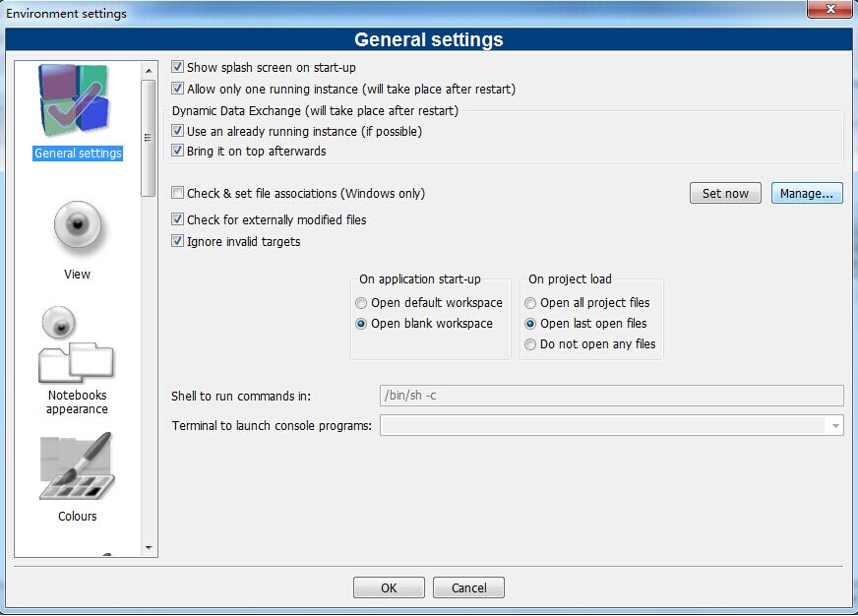Click the Set now button
The height and width of the screenshot is (616, 858).
[725, 194]
